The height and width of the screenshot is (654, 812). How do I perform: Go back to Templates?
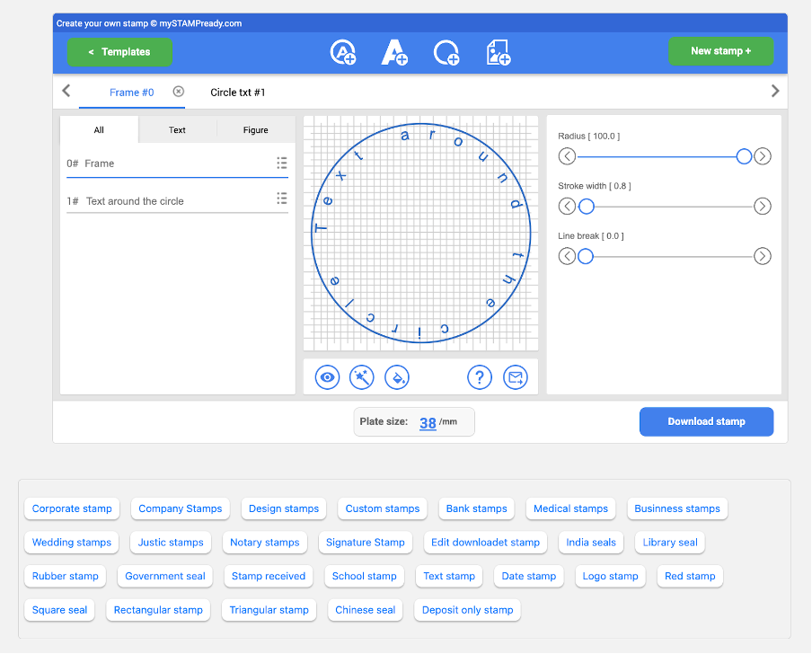click(119, 52)
